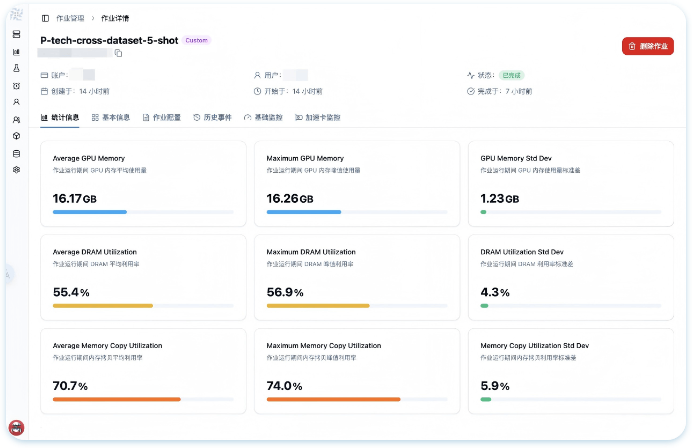Copy the job ID with copy icon
Screen dimensions: 692x448
(118, 53)
